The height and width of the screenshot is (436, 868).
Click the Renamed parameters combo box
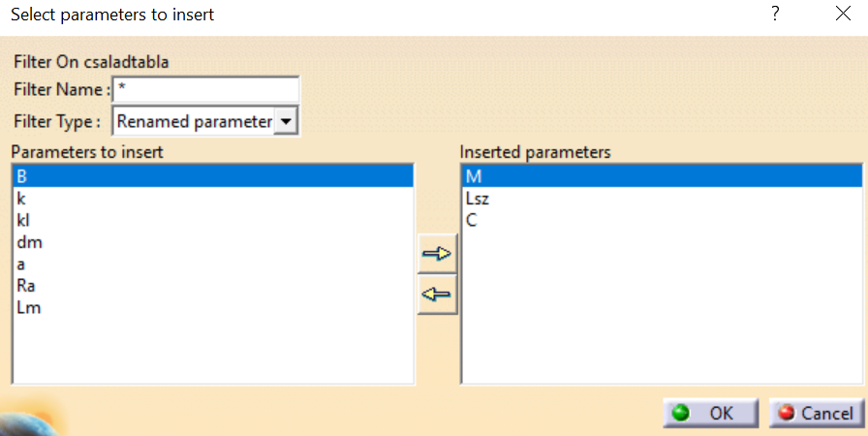point(194,121)
